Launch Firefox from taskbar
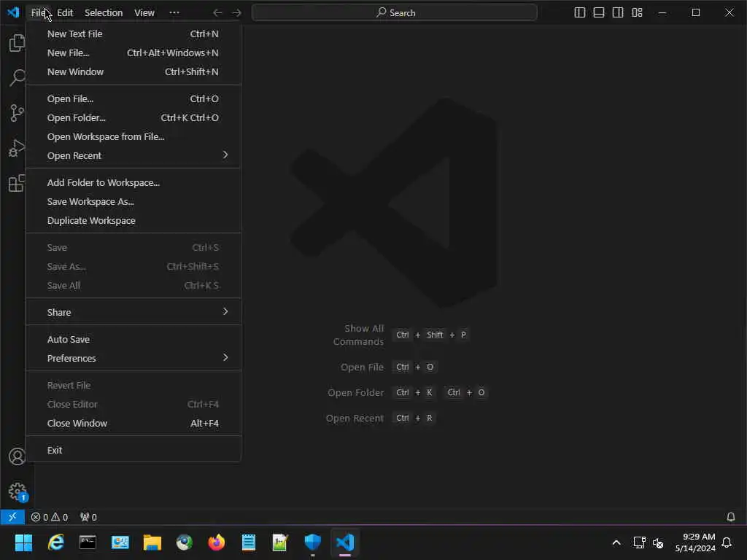The image size is (747, 560). (x=216, y=542)
